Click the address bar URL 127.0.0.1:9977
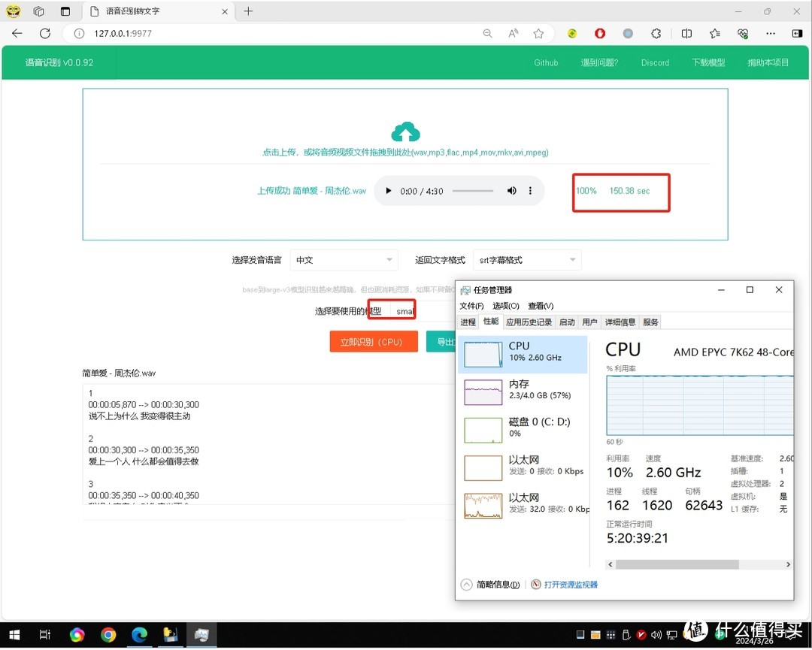The height and width of the screenshot is (650, 812). pos(123,34)
